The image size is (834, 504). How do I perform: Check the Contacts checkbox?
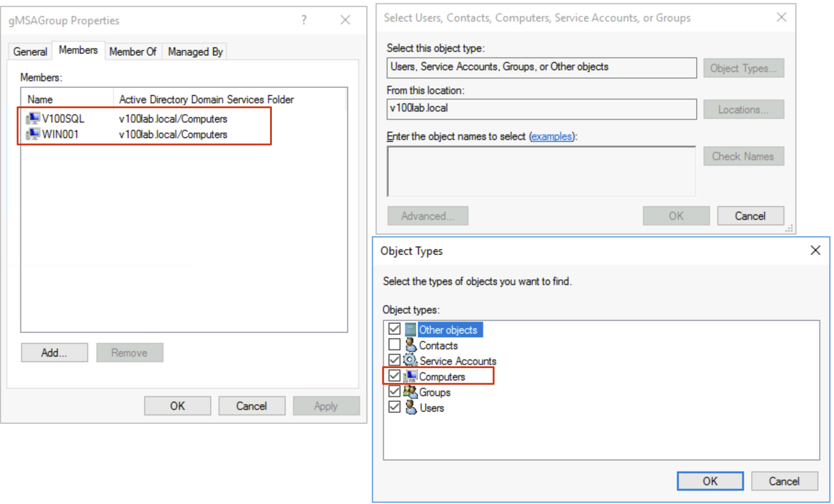(x=394, y=344)
